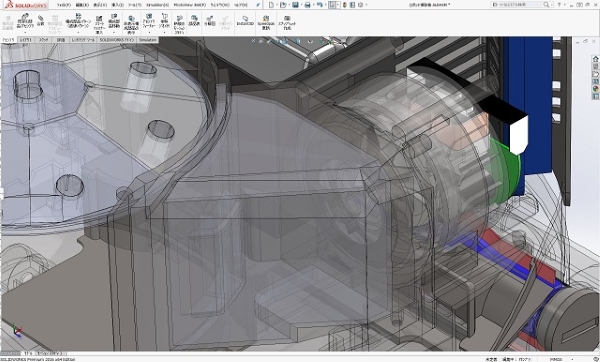The image size is (600, 362).
Task: Click the Linear Component Pattern icon
Action: tap(78, 16)
